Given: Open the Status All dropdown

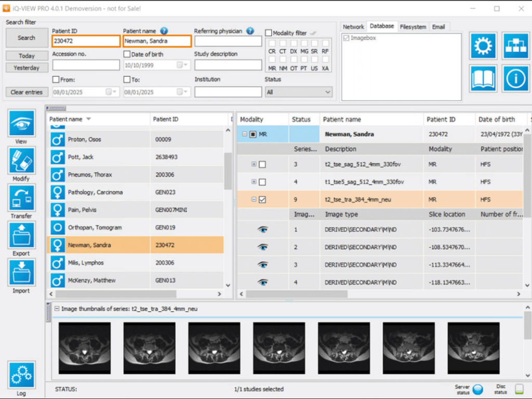Looking at the screenshot, I should [298, 92].
